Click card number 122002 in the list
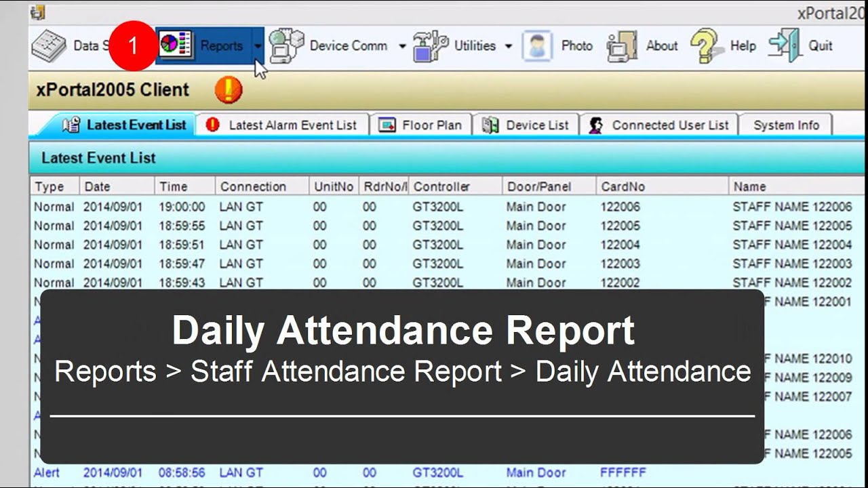 click(620, 283)
